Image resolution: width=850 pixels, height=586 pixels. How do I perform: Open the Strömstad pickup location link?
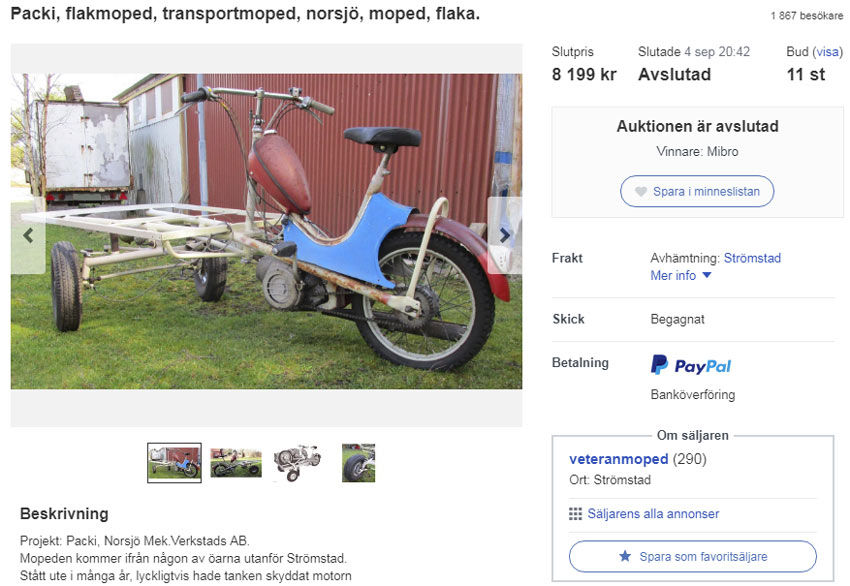click(752, 258)
